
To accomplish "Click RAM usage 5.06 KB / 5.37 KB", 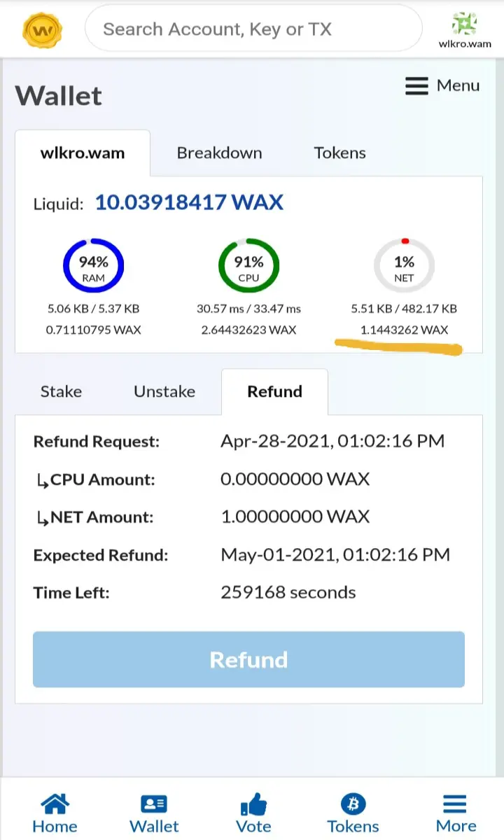I will click(93, 308).
